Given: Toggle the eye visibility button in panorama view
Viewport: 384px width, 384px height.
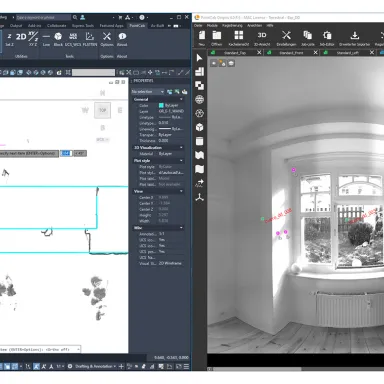Looking at the screenshot, I should (214, 63).
